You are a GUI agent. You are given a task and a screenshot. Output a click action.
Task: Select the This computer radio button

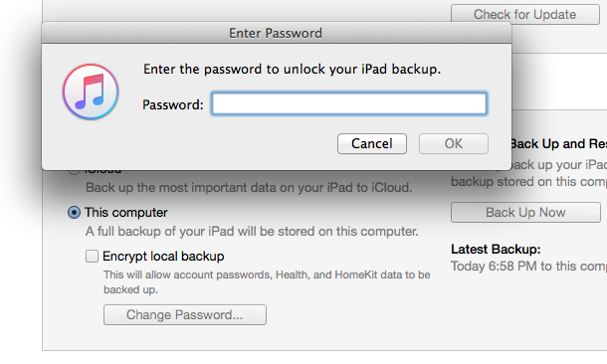click(74, 213)
